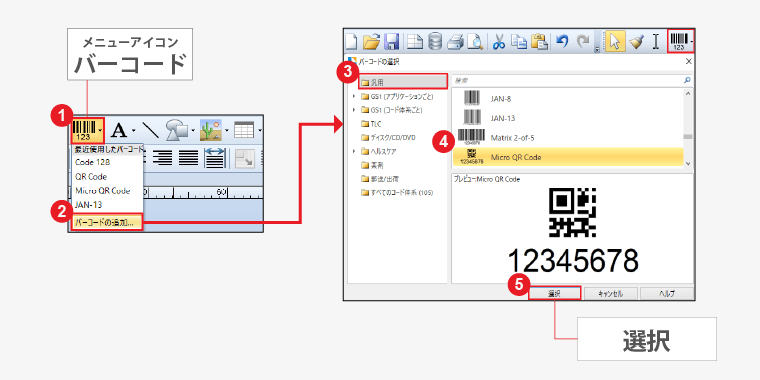
Task: Cut with the scissors icon
Action: [x=499, y=42]
